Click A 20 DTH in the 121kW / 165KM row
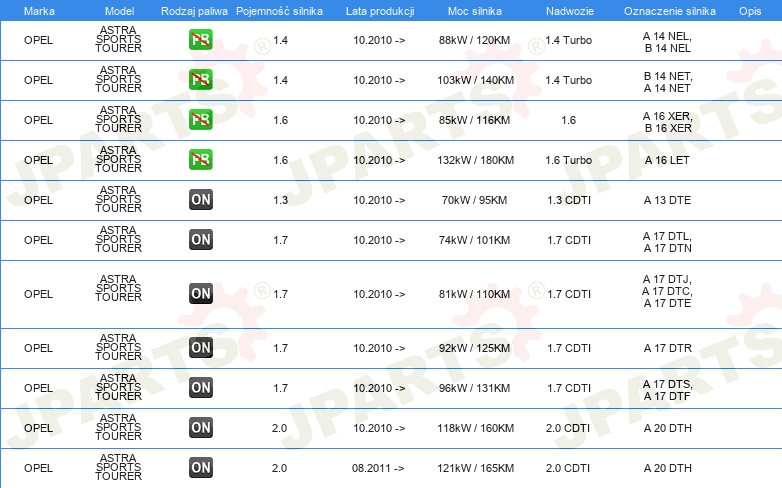The image size is (782, 488). [667, 468]
